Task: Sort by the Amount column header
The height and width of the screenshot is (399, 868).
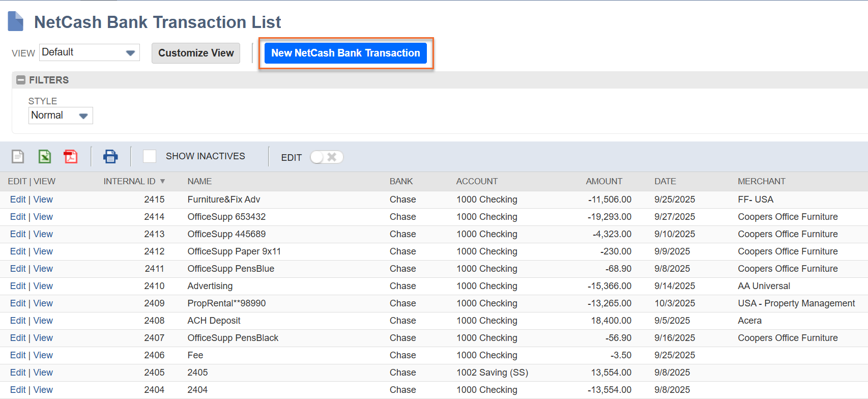Action: point(603,181)
